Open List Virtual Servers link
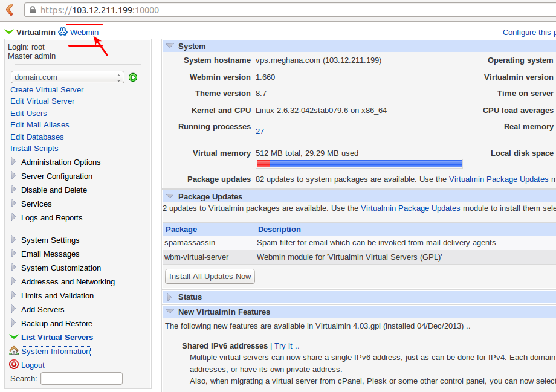556x392 pixels. (57, 338)
